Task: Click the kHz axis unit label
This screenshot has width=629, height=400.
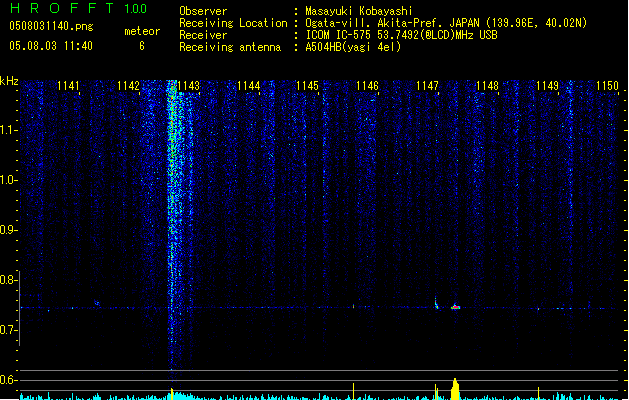Action: (x=9, y=81)
